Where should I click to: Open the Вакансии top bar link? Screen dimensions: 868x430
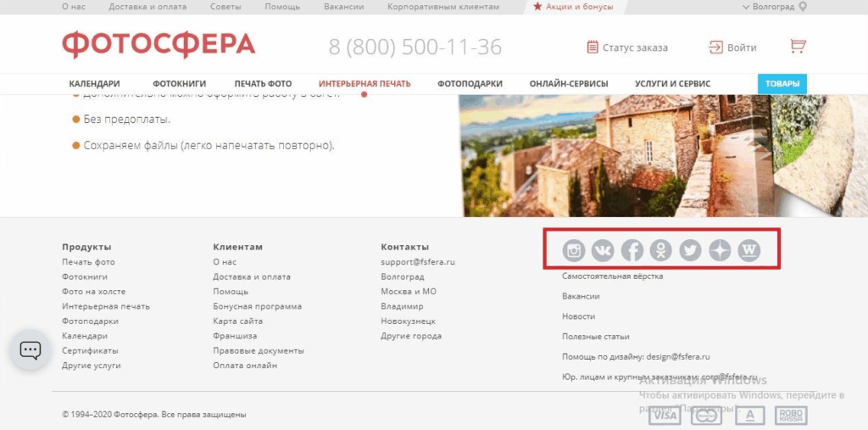(x=344, y=7)
